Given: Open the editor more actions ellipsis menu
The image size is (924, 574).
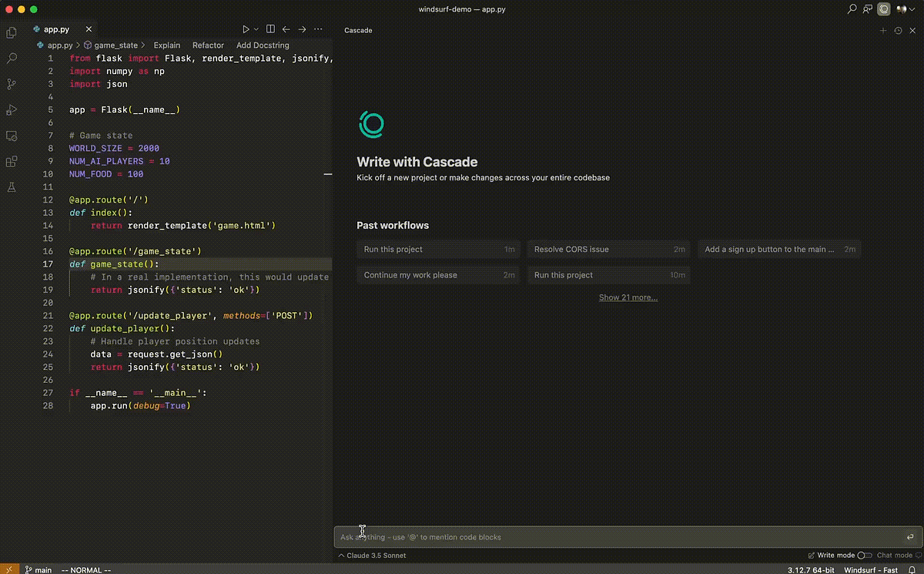Looking at the screenshot, I should (318, 29).
